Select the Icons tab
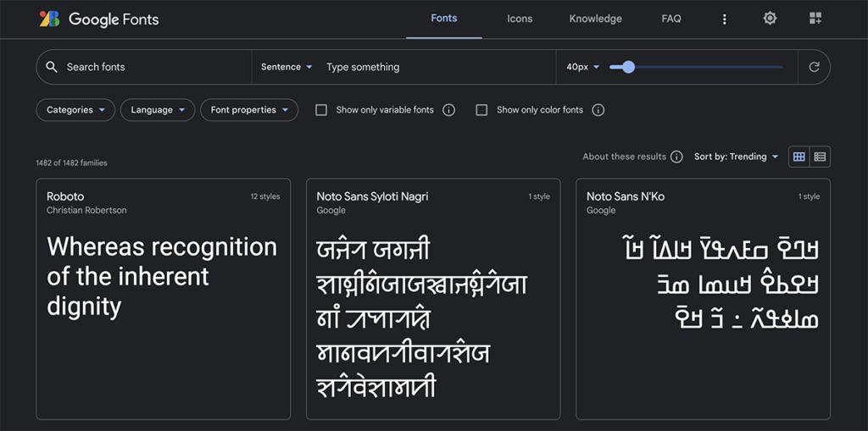This screenshot has width=868, height=431. [520, 19]
